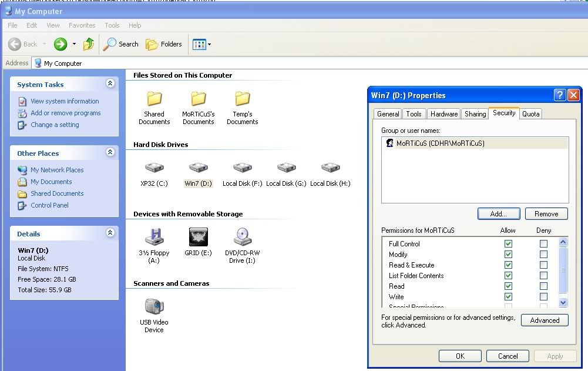
Task: Switch to the Hardware tab
Action: point(444,114)
